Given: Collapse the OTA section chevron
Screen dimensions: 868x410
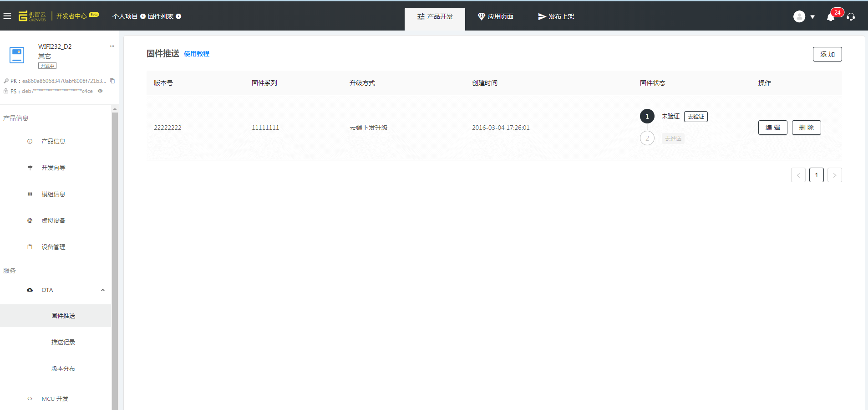Looking at the screenshot, I should 103,290.
